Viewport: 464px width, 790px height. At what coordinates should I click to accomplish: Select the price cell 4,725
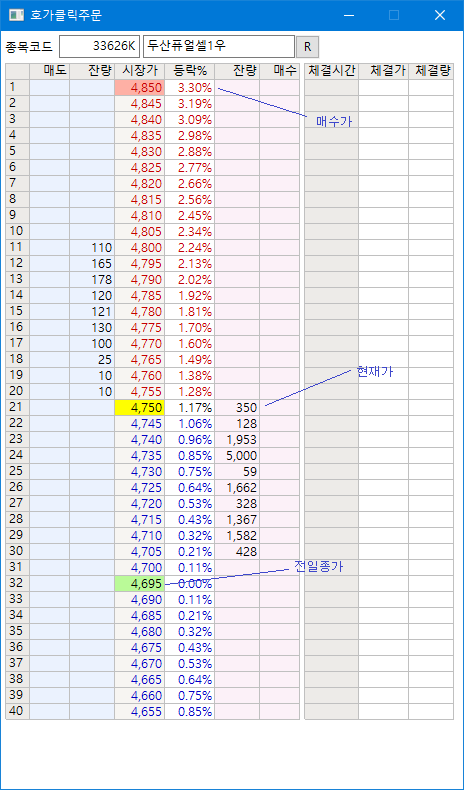pos(140,488)
